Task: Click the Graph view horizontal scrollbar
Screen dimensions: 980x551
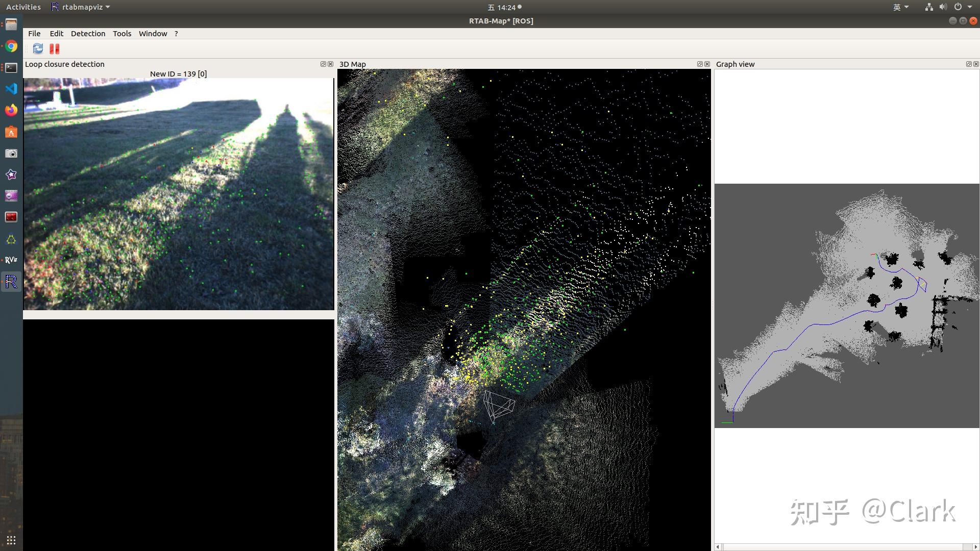Action: (846, 547)
